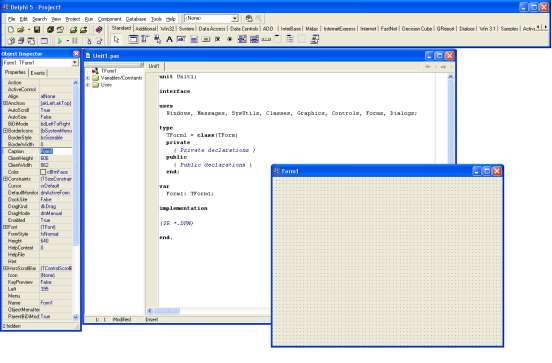Screen dimensions: 552x363
Task: Expand the Uses tree node
Action: click(x=88, y=85)
